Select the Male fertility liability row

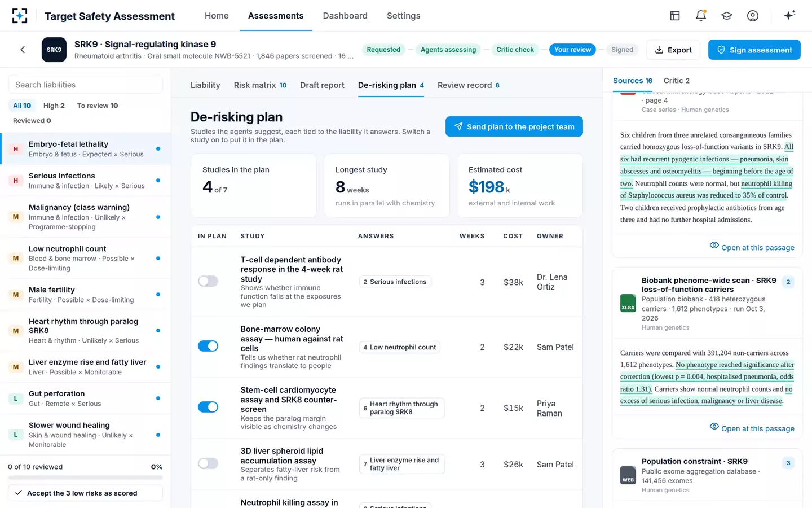coord(86,295)
